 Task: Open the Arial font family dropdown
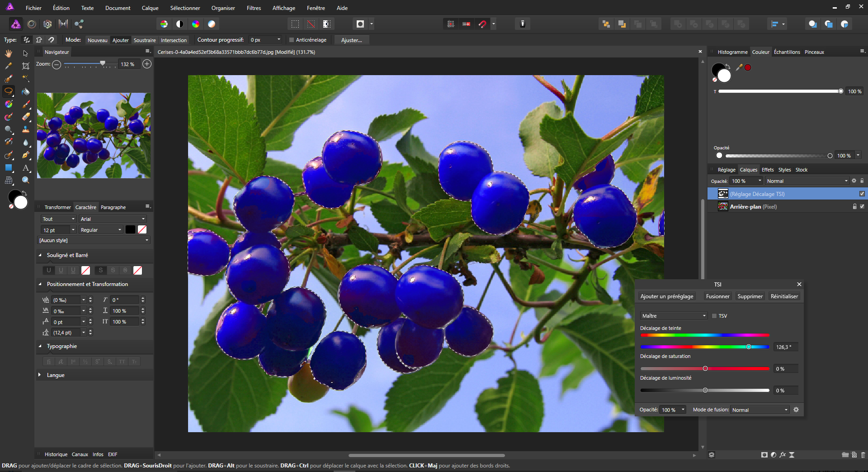[x=113, y=219]
